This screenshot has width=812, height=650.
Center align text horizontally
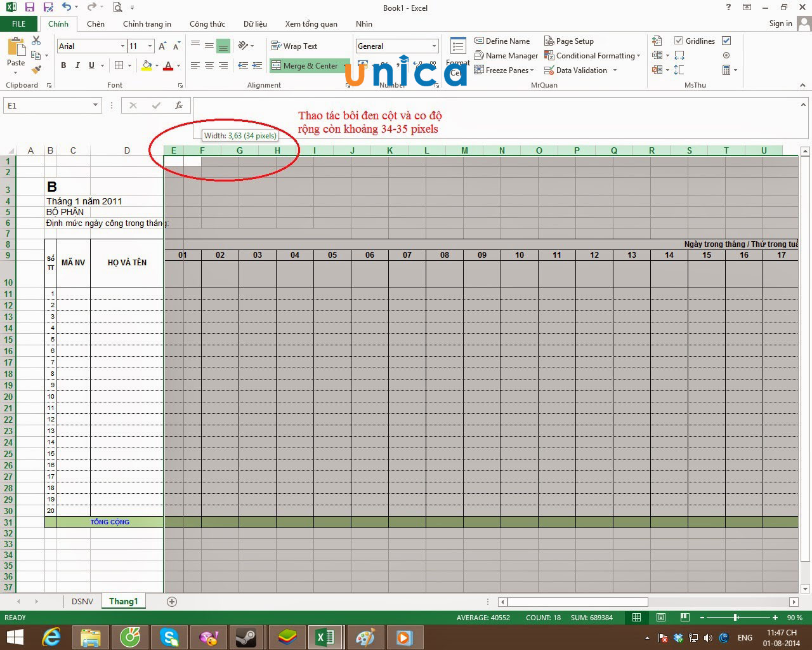click(x=209, y=65)
